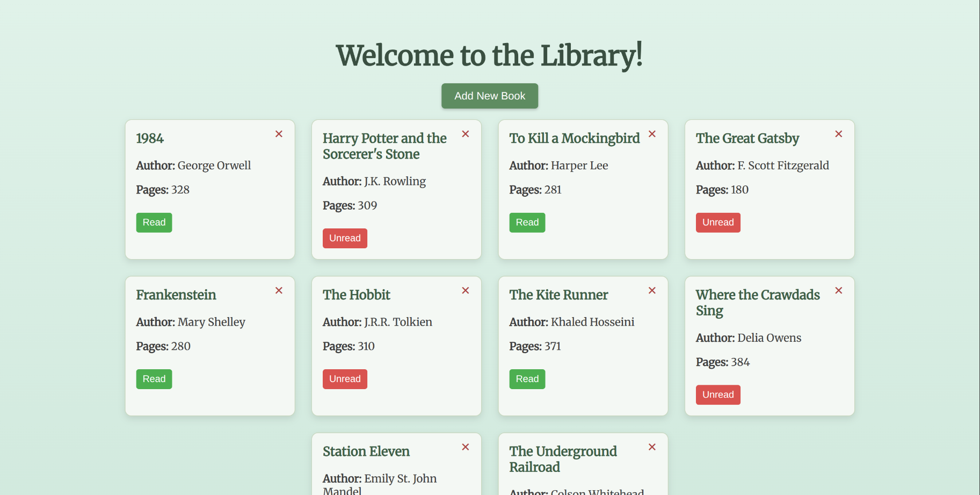Viewport: 980px width, 495px height.
Task: Open the Add New Book form
Action: coord(490,96)
